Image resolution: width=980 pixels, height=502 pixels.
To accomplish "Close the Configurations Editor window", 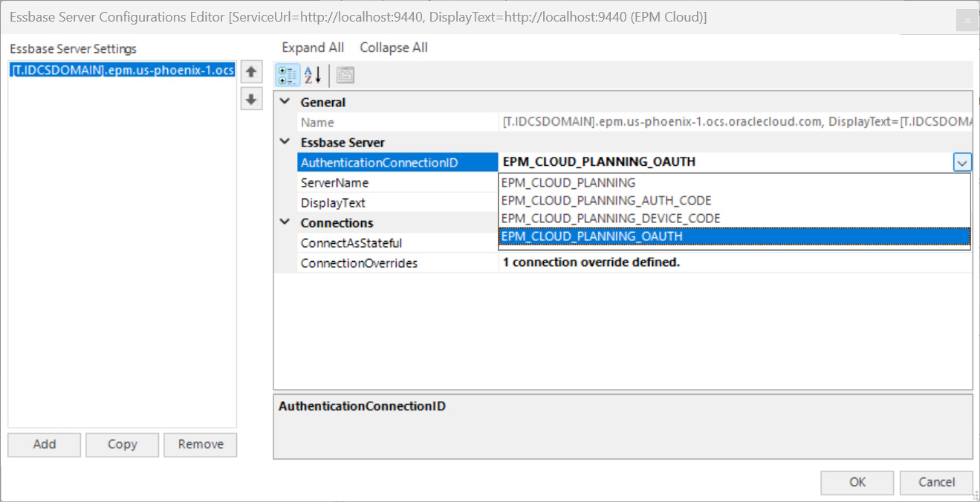I will click(967, 20).
